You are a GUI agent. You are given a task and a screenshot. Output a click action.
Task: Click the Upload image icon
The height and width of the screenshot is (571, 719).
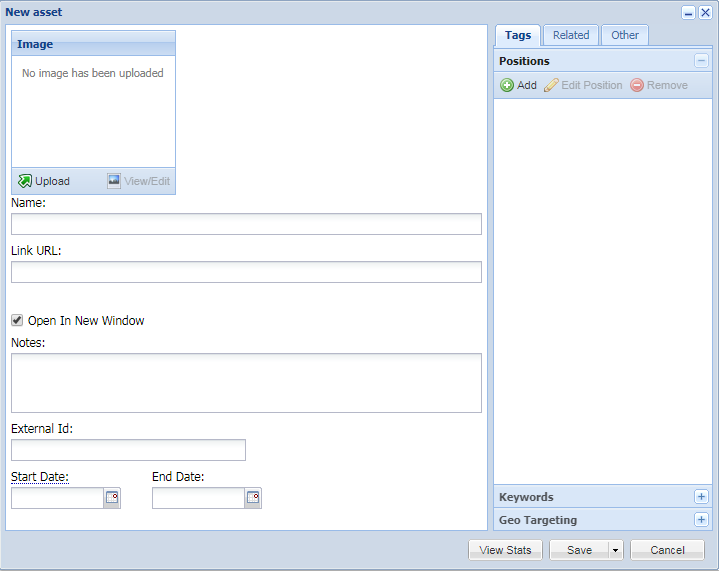coord(25,181)
